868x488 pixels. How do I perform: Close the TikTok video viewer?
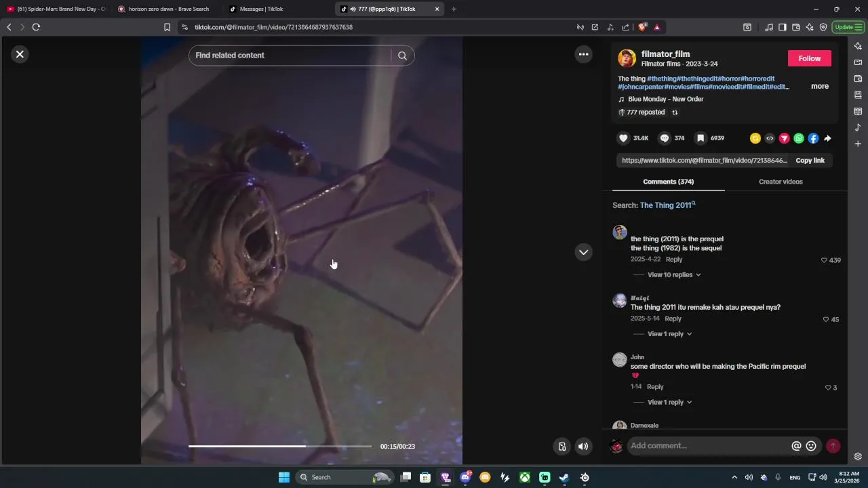coord(20,54)
